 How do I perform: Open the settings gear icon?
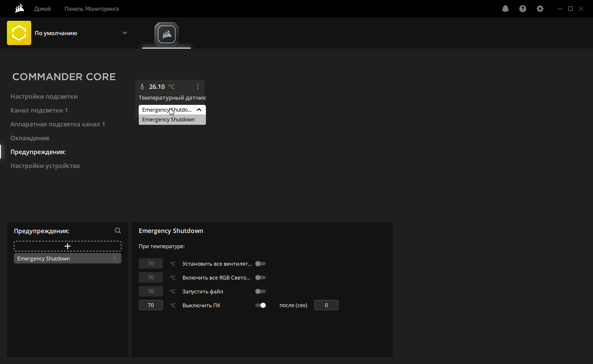540,9
